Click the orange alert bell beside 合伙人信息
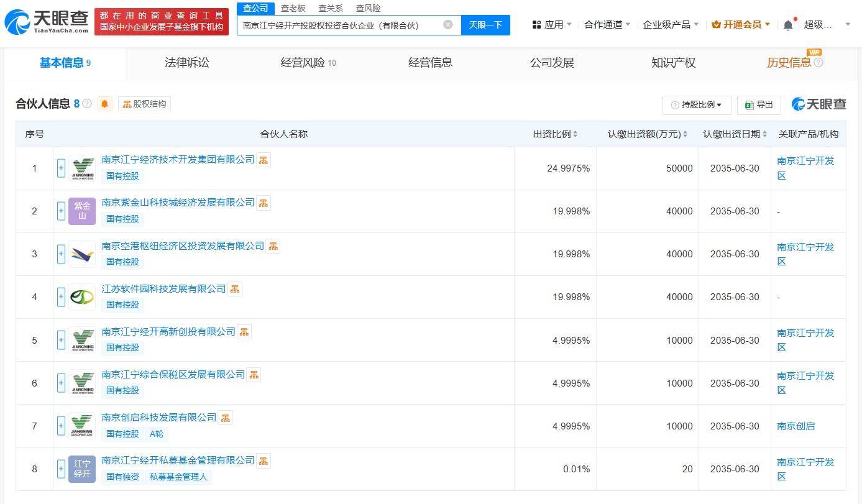This screenshot has height=504, width=862. pos(104,104)
